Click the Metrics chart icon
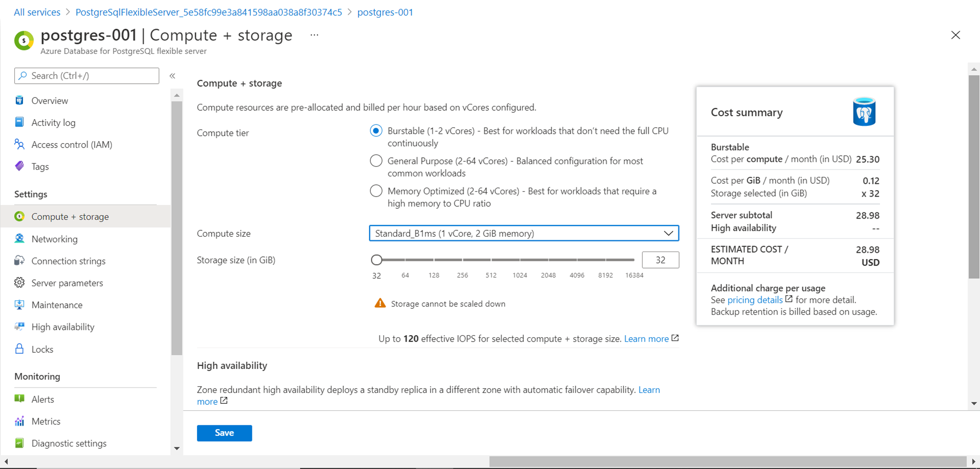 click(x=20, y=421)
